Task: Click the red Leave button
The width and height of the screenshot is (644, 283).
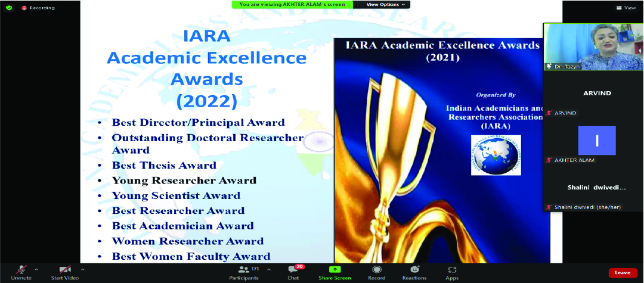Action: click(622, 272)
